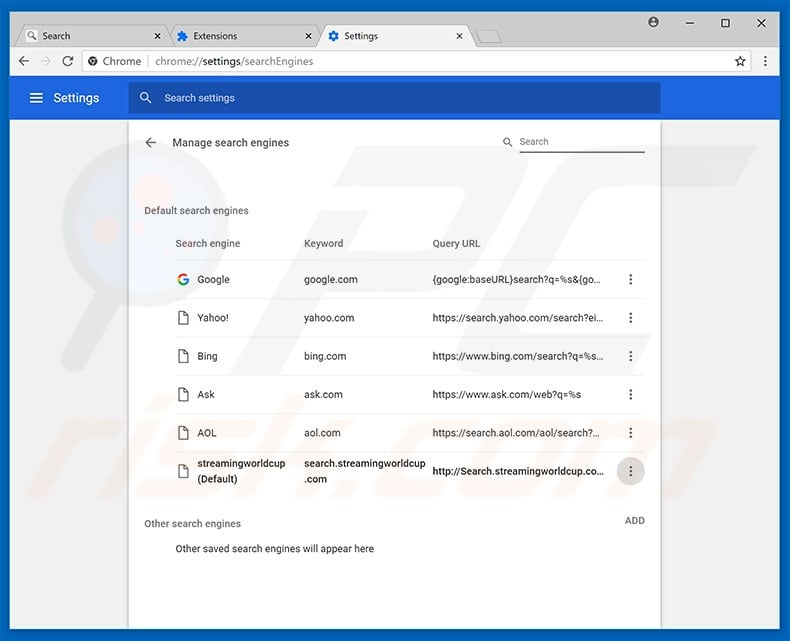This screenshot has height=641, width=790.
Task: Click the Bing engine name
Action: [x=207, y=356]
